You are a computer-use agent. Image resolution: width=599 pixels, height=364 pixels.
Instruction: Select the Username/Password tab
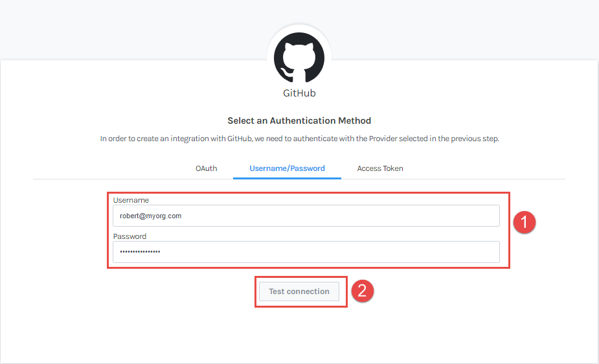(x=287, y=168)
